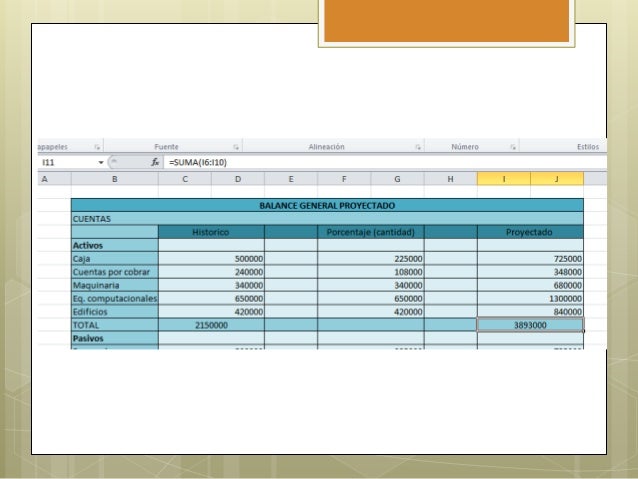
Task: Click the formula bar with =SUMA(I6:I10)
Action: [385, 162]
